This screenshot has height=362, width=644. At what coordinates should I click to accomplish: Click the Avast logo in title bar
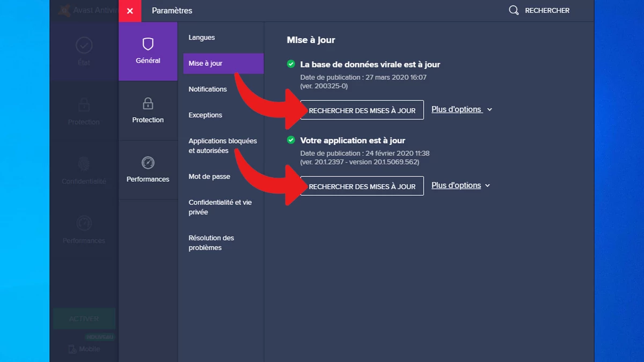[64, 10]
